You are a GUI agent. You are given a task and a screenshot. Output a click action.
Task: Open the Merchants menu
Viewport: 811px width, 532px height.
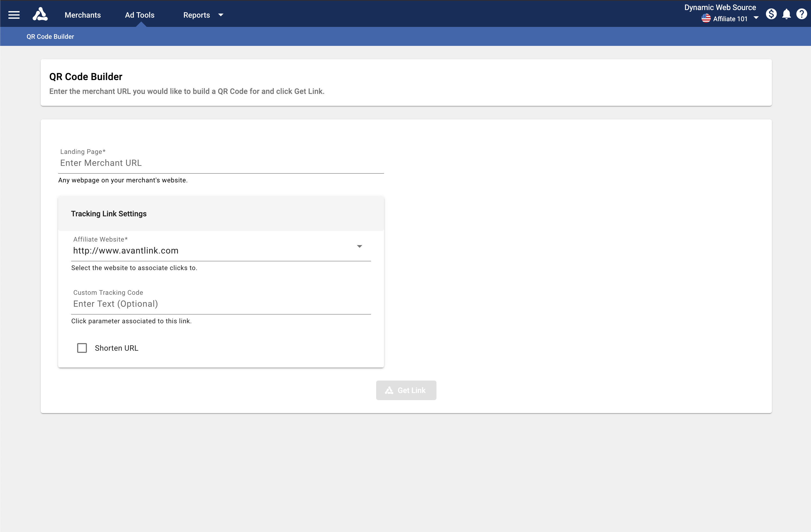pyautogui.click(x=83, y=15)
